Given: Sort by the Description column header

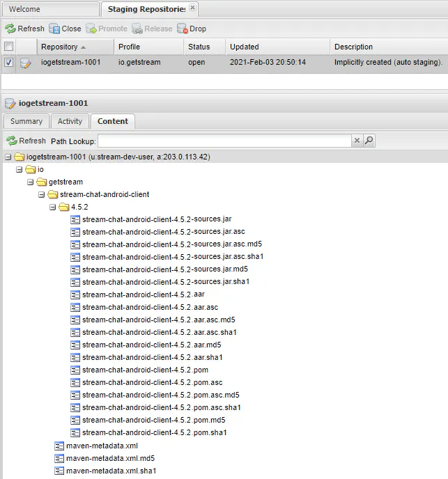Looking at the screenshot, I should [x=389, y=47].
